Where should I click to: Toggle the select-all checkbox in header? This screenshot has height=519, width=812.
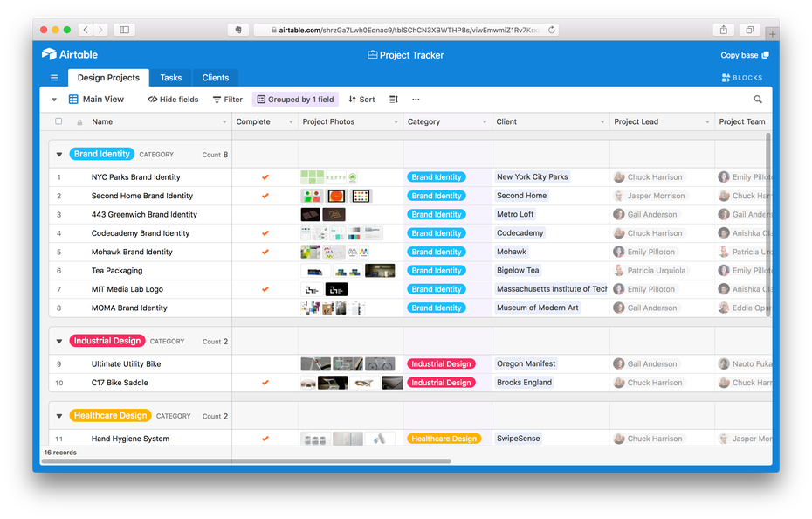58,121
